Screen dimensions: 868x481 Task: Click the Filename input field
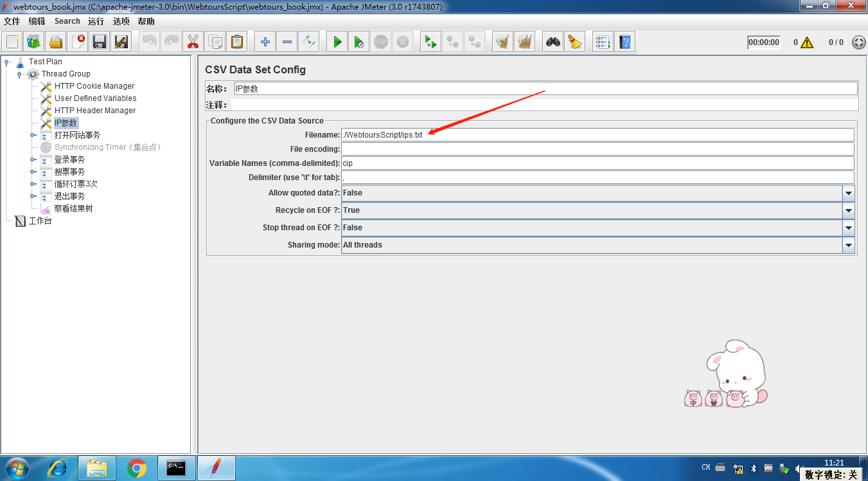click(598, 135)
